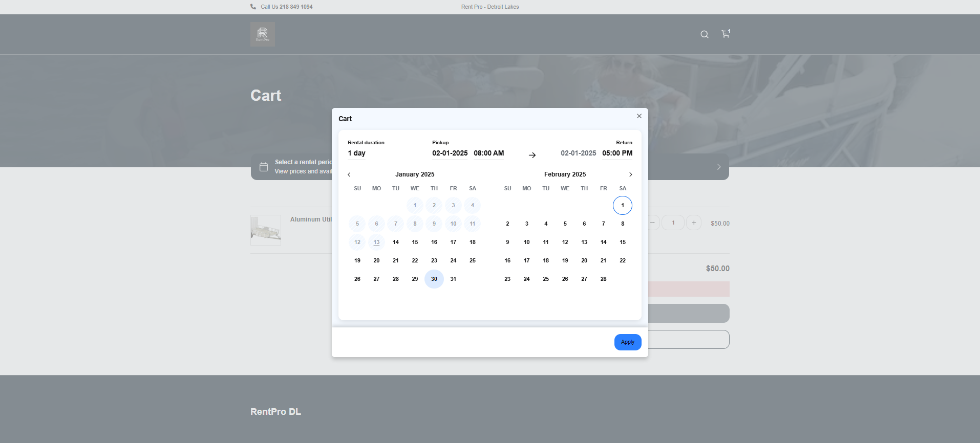This screenshot has width=980, height=443.
Task: Click the RentPro logo in header
Action: [x=263, y=34]
